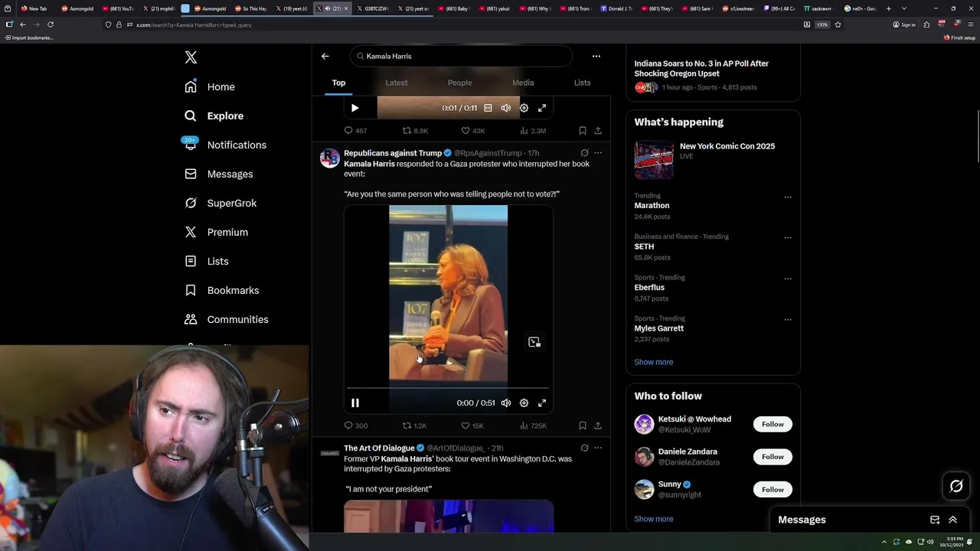Open more options for Marathon trend

click(787, 197)
